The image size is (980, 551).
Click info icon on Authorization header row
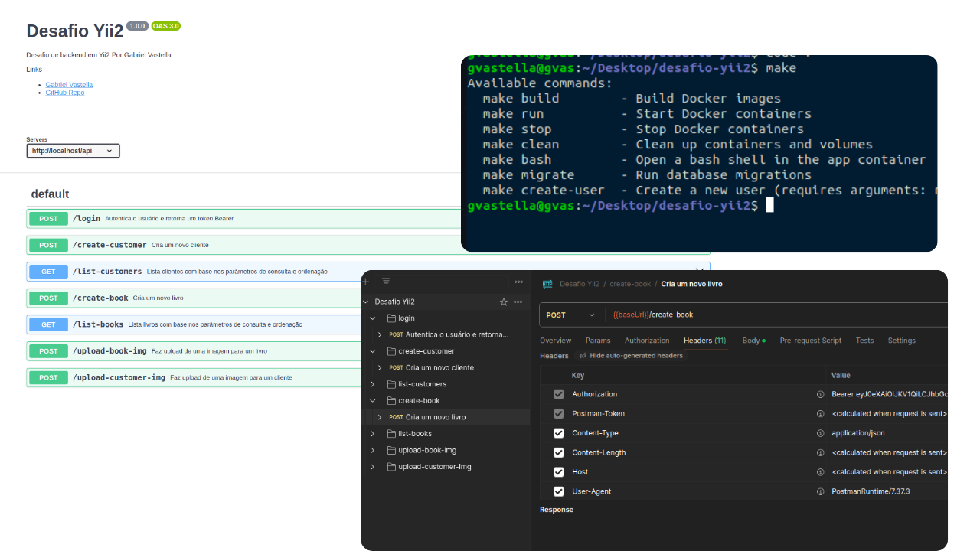(x=820, y=394)
